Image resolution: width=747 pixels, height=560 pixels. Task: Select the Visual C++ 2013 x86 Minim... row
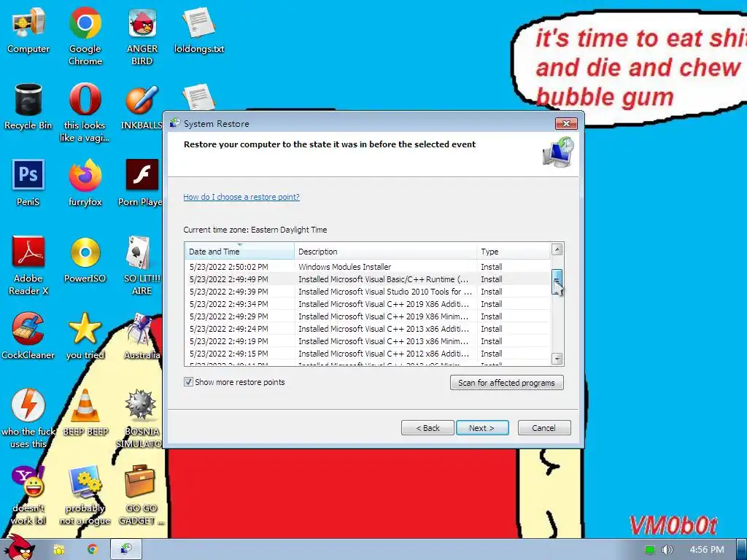[368, 341]
